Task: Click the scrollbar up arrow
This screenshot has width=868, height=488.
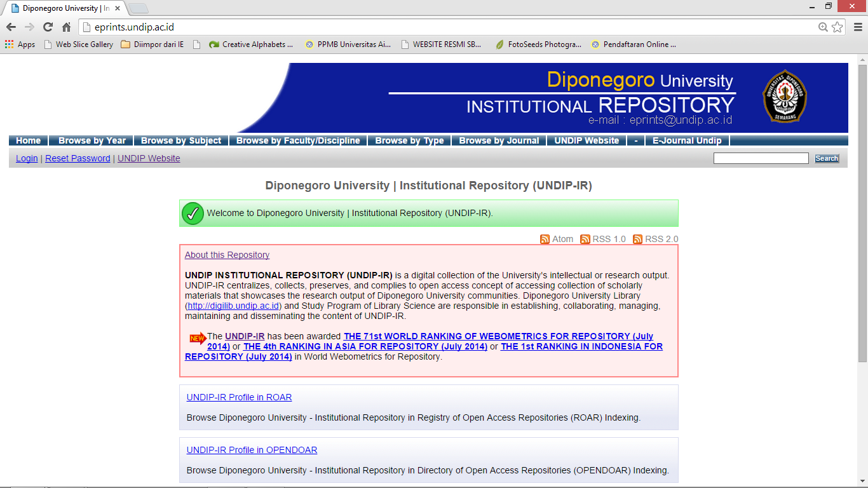Action: [x=862, y=58]
